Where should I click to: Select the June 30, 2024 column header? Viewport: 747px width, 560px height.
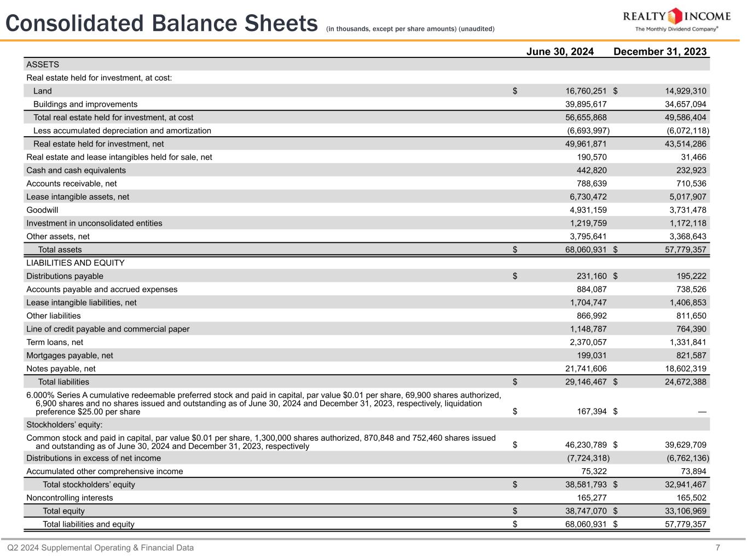(559, 51)
